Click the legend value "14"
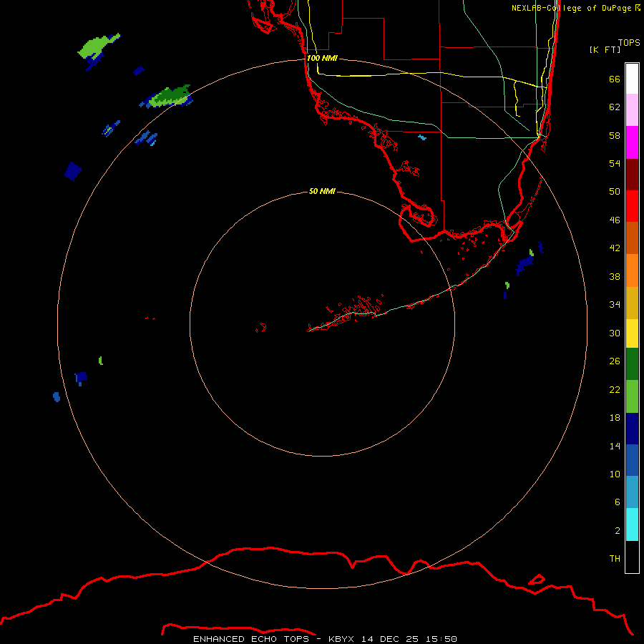 pyautogui.click(x=615, y=446)
